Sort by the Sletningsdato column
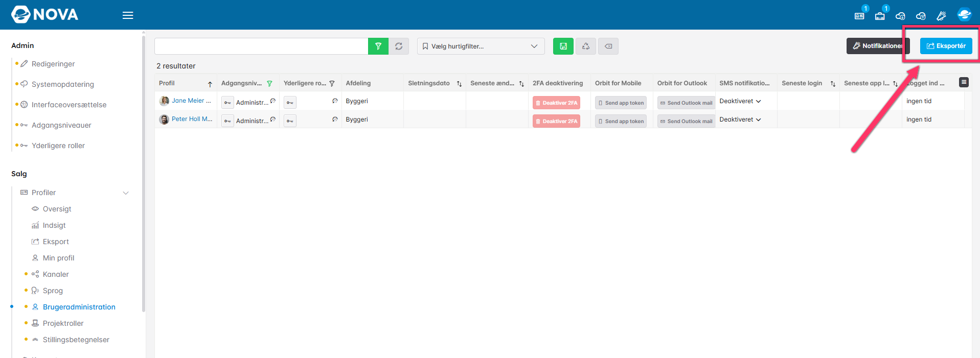 tap(459, 84)
